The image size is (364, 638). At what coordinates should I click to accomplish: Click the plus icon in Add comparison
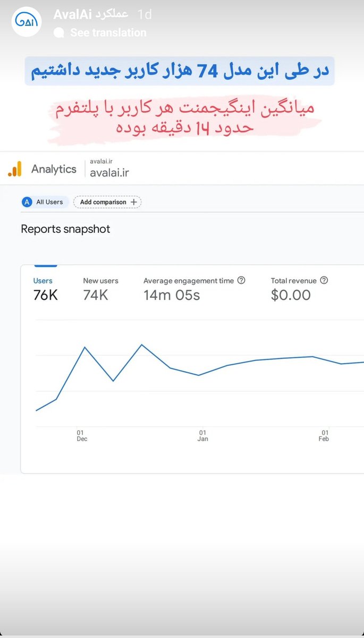pyautogui.click(x=134, y=202)
